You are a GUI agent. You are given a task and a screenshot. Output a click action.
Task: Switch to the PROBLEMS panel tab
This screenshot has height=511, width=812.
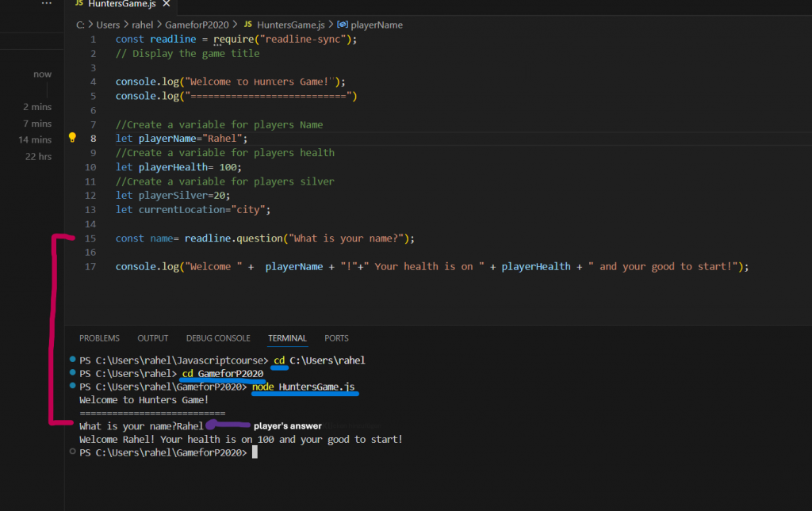point(99,338)
